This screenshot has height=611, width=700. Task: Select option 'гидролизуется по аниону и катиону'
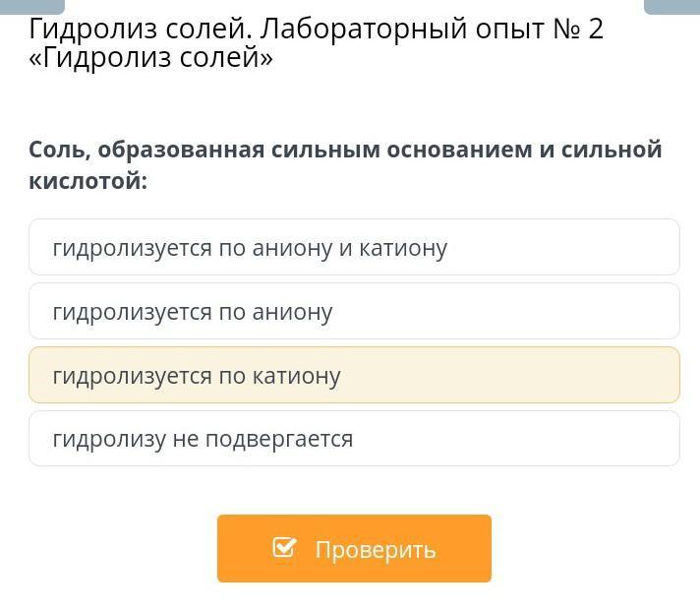[250, 248]
